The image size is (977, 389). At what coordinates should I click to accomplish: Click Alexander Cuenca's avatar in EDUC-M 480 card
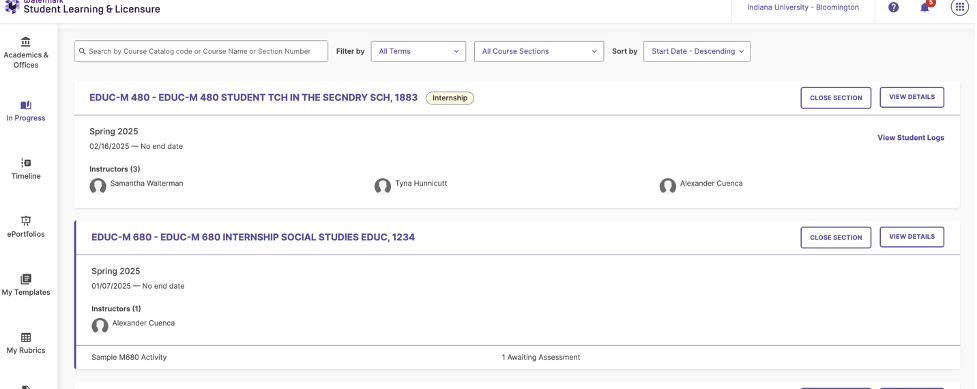(x=668, y=186)
